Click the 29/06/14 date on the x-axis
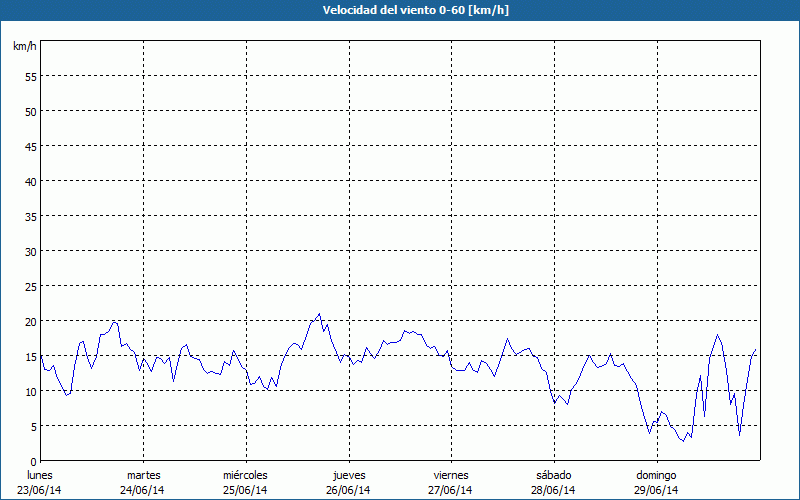800x500 pixels. point(656,490)
